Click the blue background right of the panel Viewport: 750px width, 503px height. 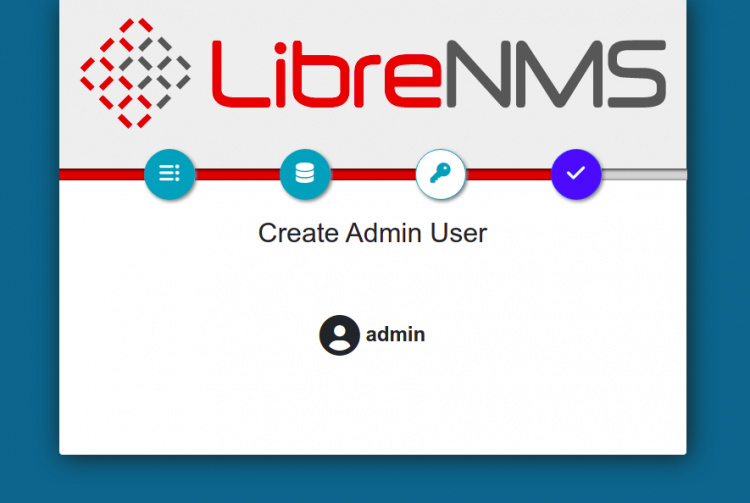pos(718,250)
